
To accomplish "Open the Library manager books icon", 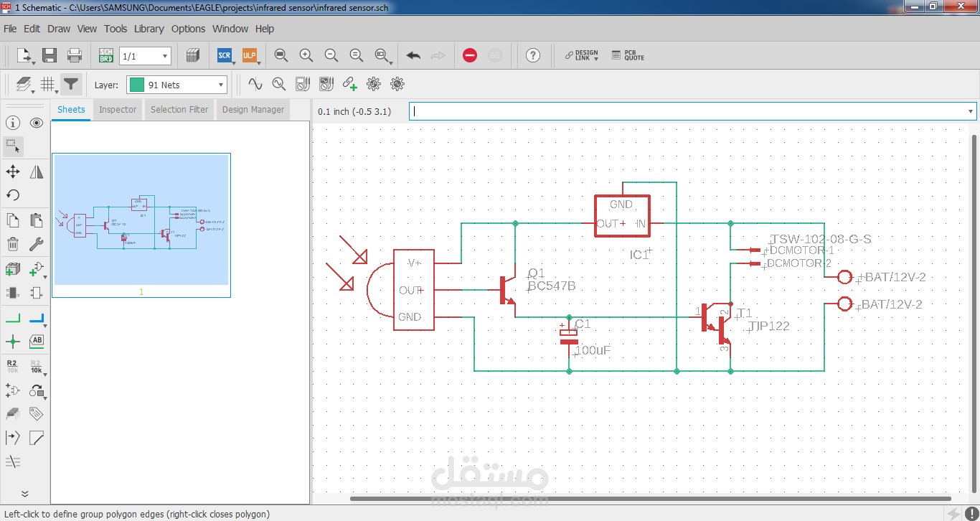I will coord(192,55).
